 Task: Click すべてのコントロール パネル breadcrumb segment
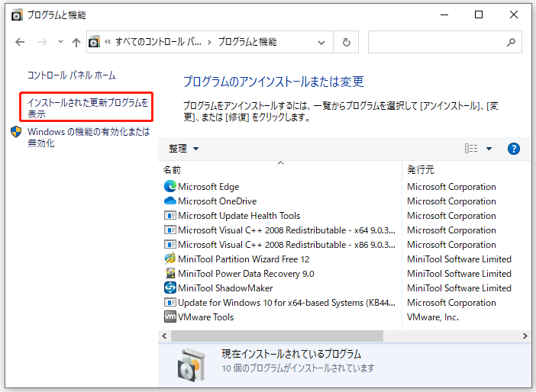(158, 42)
